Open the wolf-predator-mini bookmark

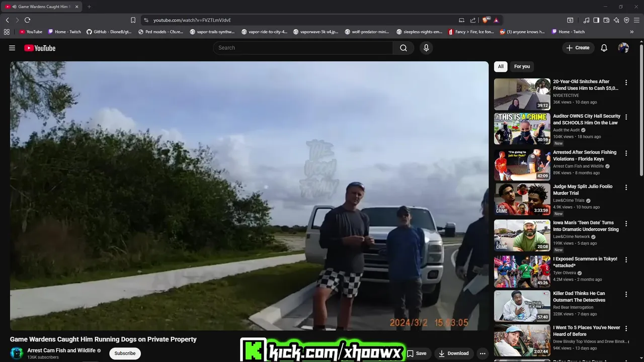click(367, 32)
